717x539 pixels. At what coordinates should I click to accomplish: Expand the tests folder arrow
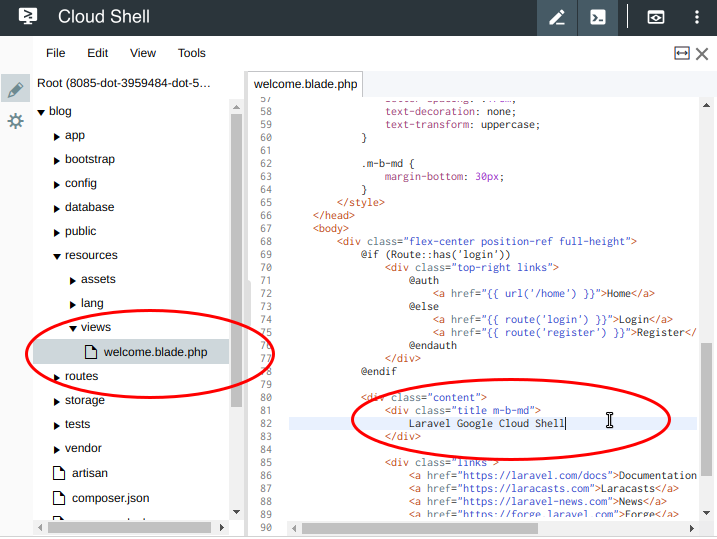pyautogui.click(x=57, y=426)
